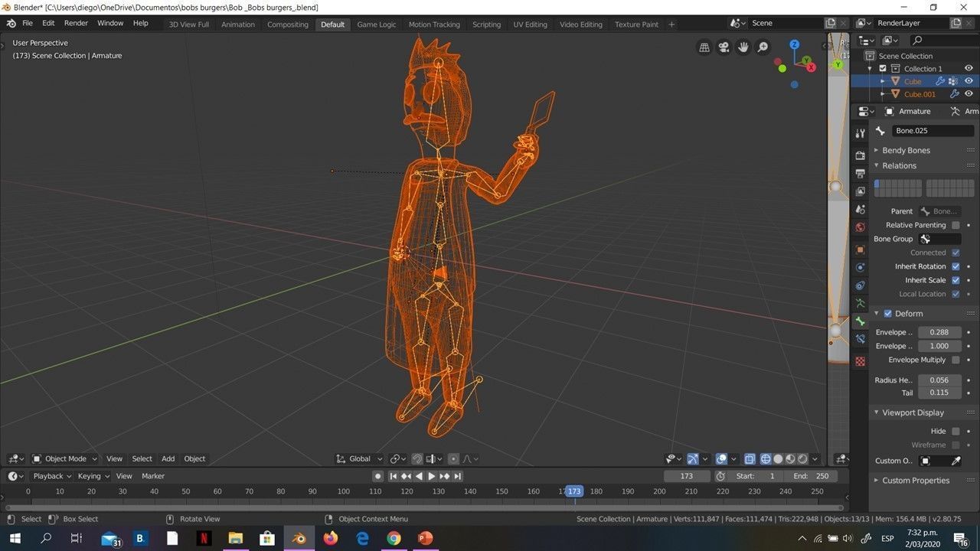Open the File menu

(28, 23)
